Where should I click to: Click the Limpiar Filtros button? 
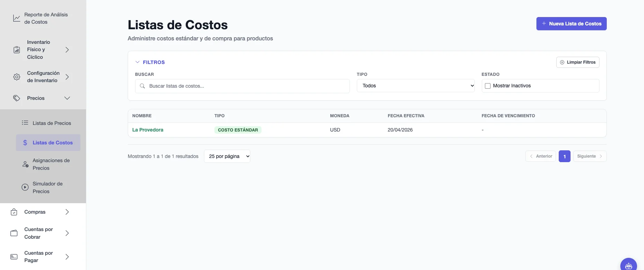pyautogui.click(x=578, y=62)
